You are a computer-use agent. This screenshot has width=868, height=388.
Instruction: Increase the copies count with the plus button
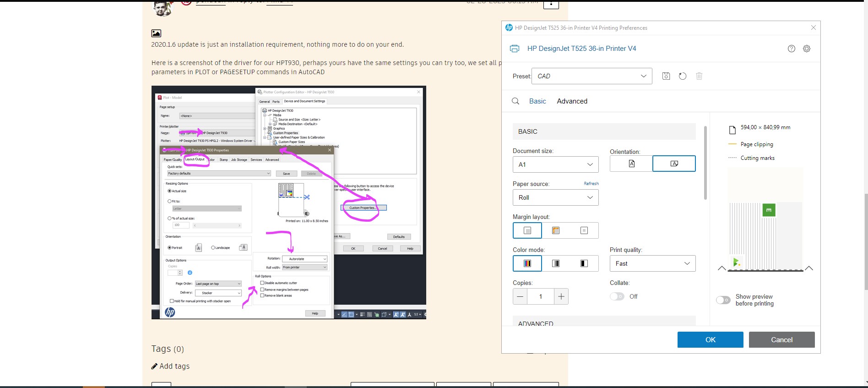(x=561, y=296)
